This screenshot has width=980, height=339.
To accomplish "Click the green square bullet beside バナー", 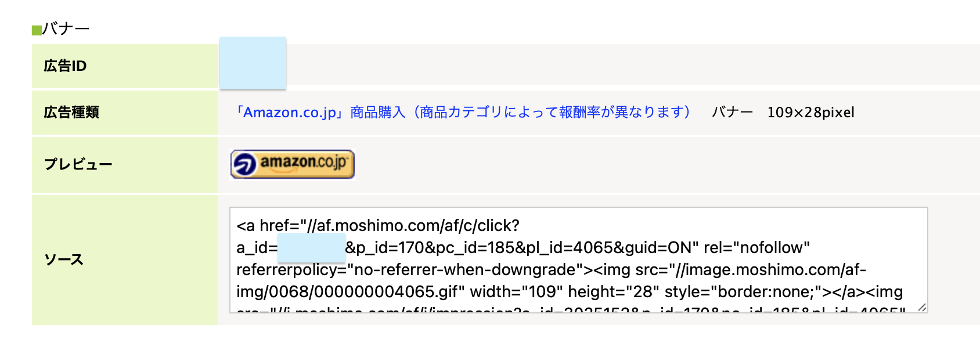I will [37, 30].
